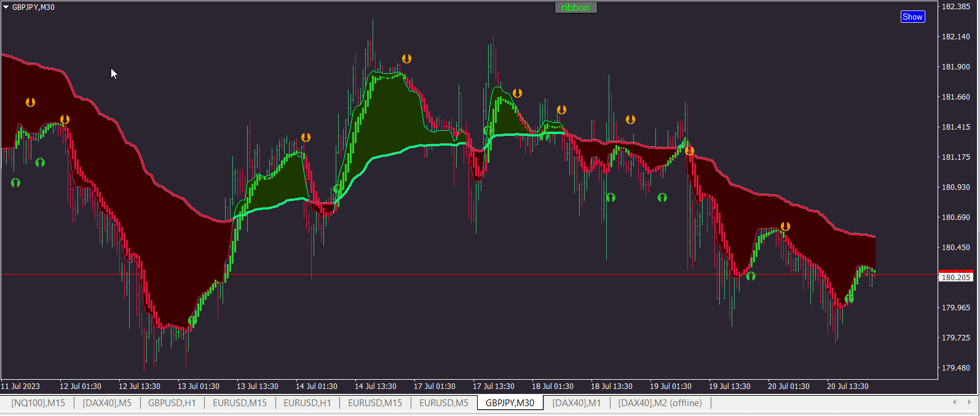
Task: Click the 181.660 price scale label
Action: 956,97
